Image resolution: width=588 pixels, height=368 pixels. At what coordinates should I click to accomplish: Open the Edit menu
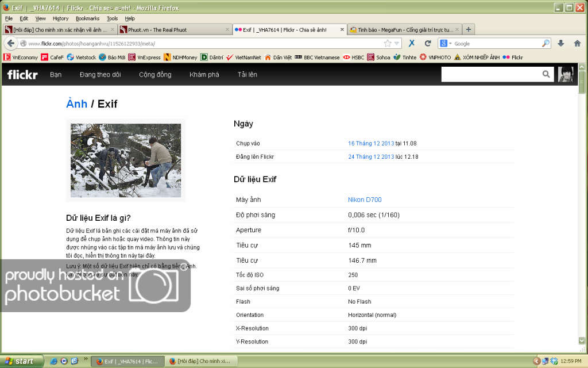point(24,18)
